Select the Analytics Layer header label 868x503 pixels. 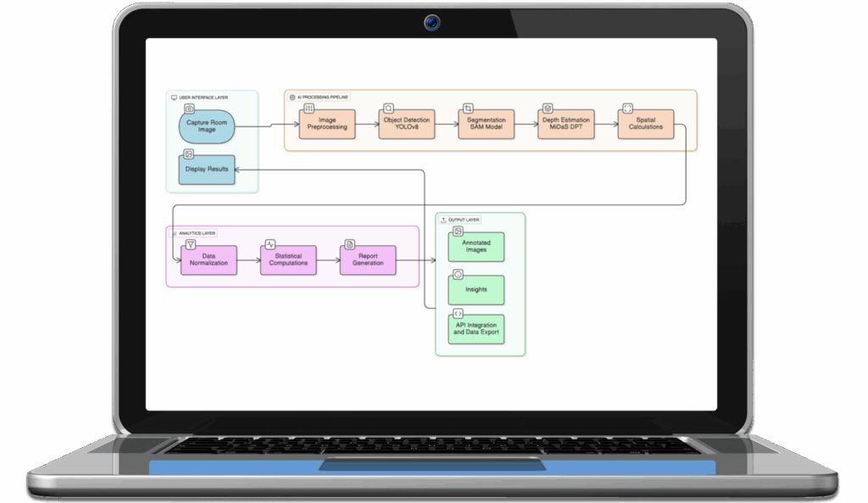196,232
